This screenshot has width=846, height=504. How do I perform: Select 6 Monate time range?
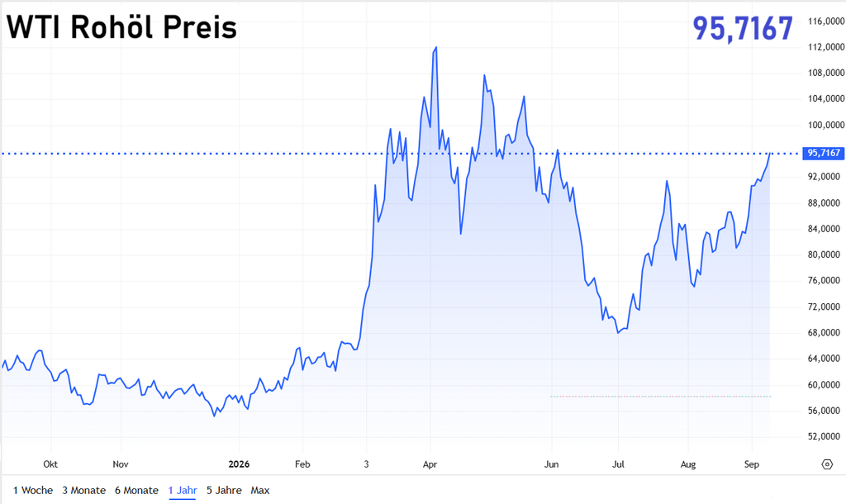[136, 491]
